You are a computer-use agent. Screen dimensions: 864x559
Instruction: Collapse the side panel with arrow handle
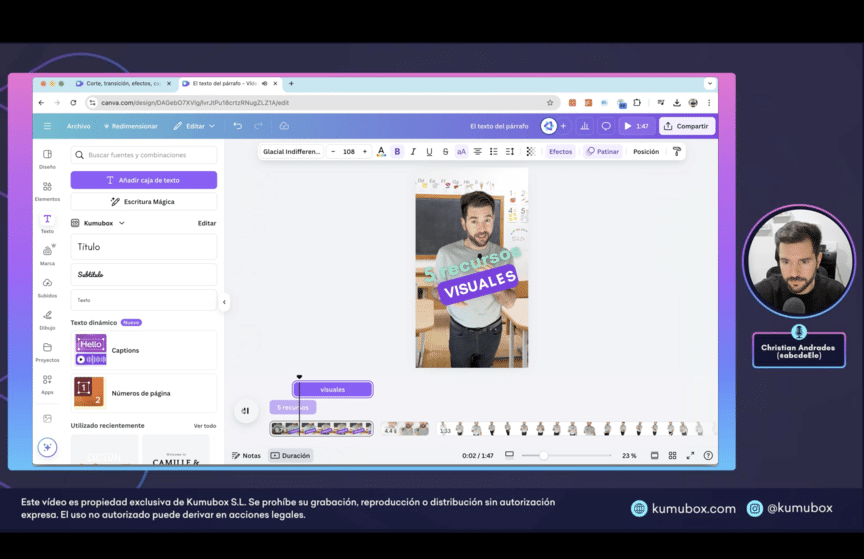(x=224, y=302)
